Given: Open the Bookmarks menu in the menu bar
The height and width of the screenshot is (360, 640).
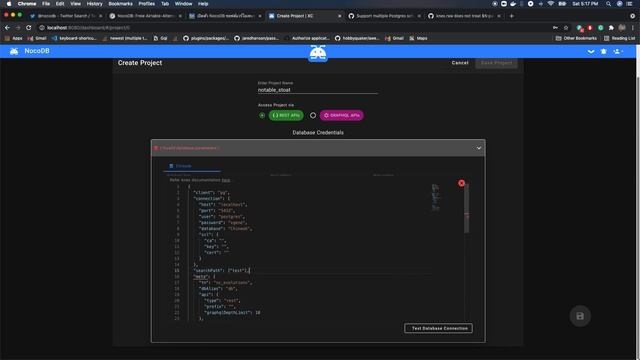Looking at the screenshot, I should coord(120,4).
